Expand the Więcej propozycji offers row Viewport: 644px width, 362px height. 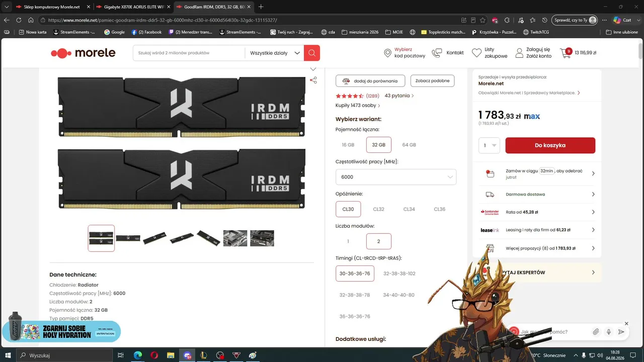537,248
